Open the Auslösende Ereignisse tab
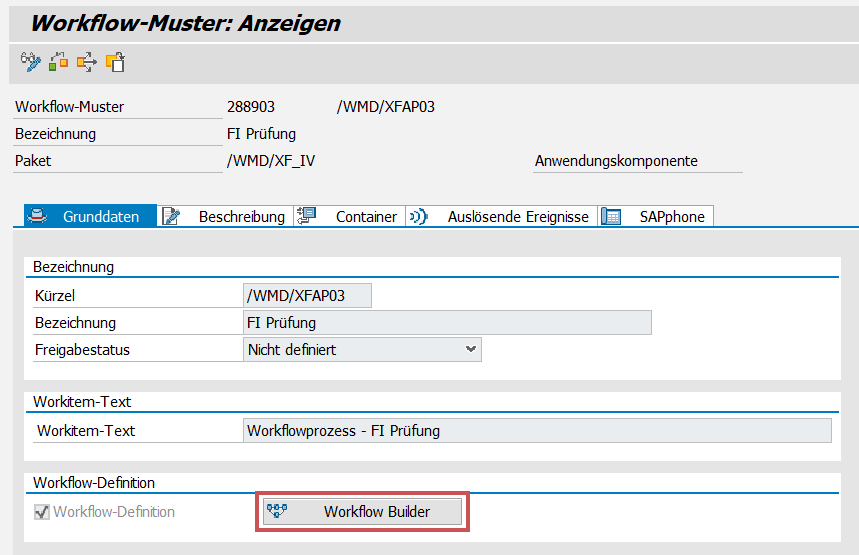Image resolution: width=859 pixels, height=555 pixels. point(502,216)
